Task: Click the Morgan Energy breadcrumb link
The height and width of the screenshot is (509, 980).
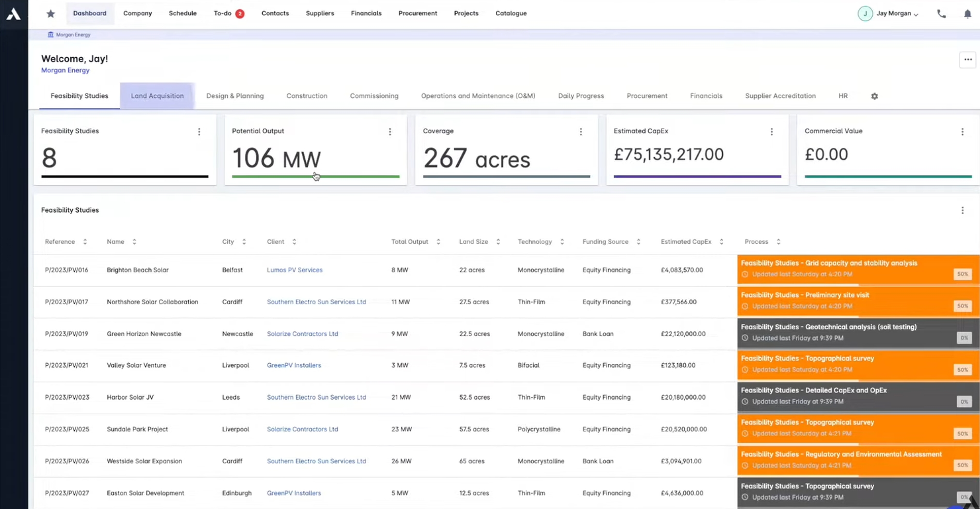Action: (x=73, y=34)
